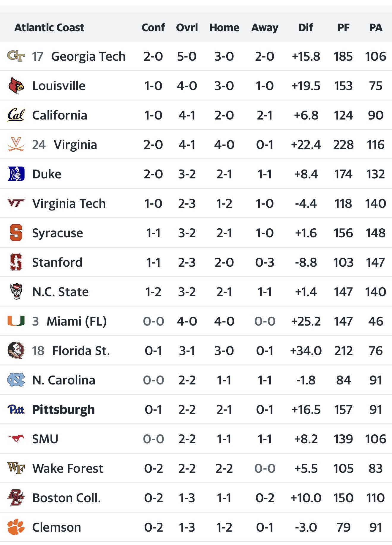Click the Clemson tiger paw logo
Image resolution: width=392 pixels, height=545 pixels.
16,527
